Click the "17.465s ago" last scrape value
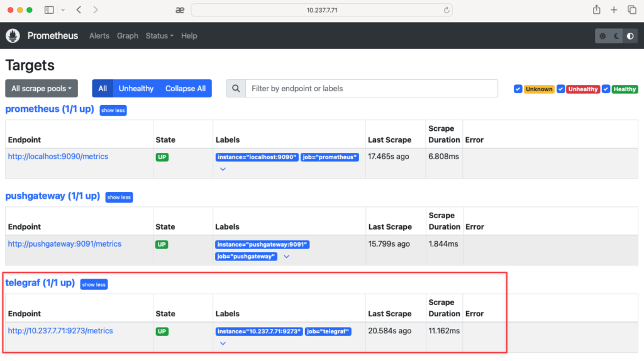 (389, 157)
